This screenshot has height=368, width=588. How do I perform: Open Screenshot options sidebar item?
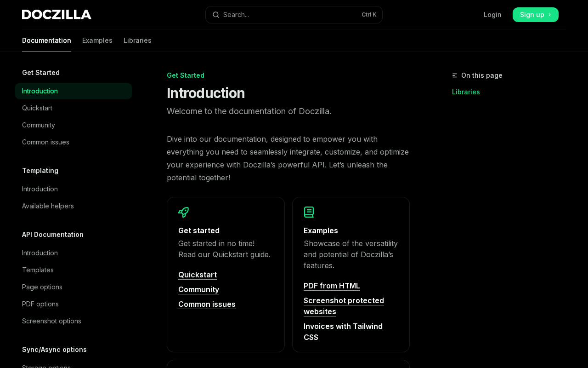[x=51, y=321]
